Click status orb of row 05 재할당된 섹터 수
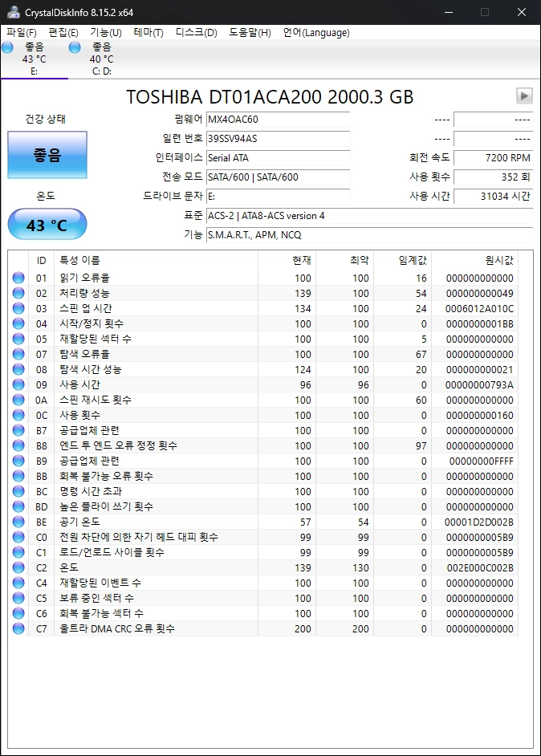This screenshot has width=541, height=756. (x=18, y=339)
